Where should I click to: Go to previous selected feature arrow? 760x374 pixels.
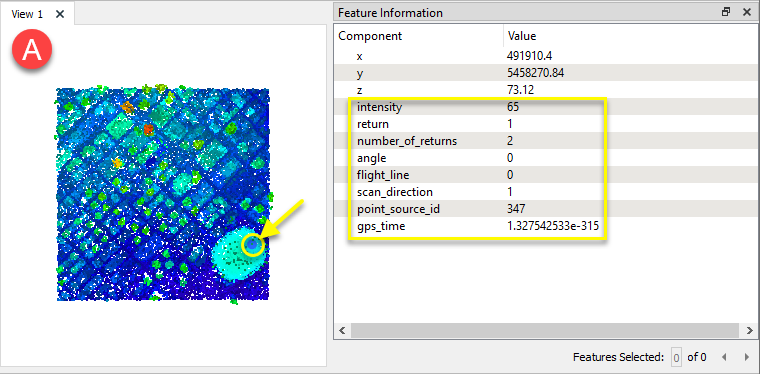724,358
